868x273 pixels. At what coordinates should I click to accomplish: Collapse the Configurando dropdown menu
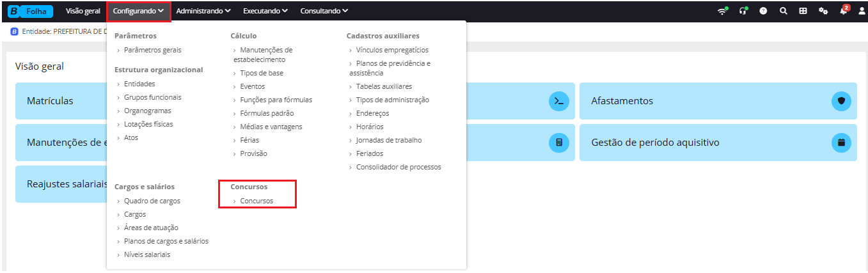click(x=139, y=11)
